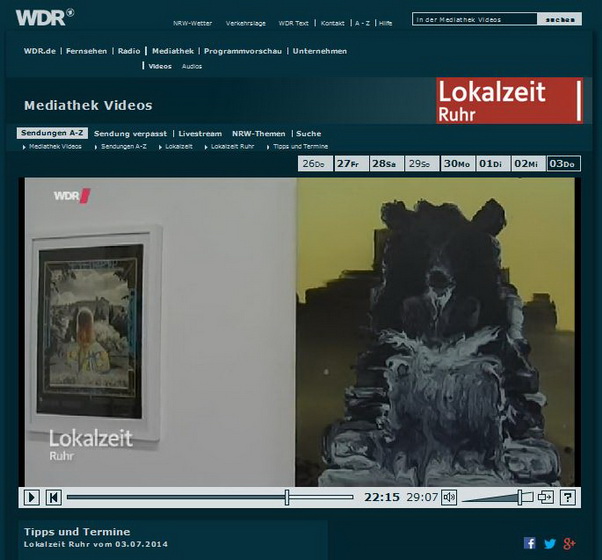Click the video seek bar handle
This screenshot has width=602, height=560.
(287, 497)
